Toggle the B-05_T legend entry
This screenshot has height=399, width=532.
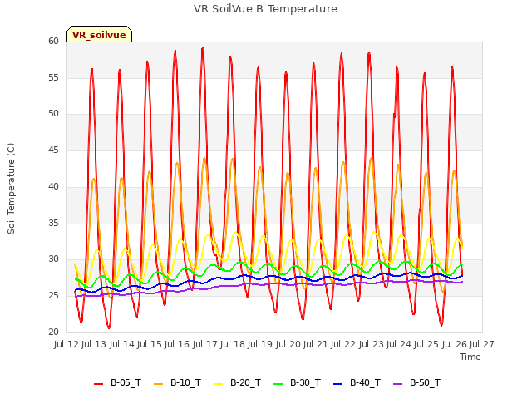point(117,382)
